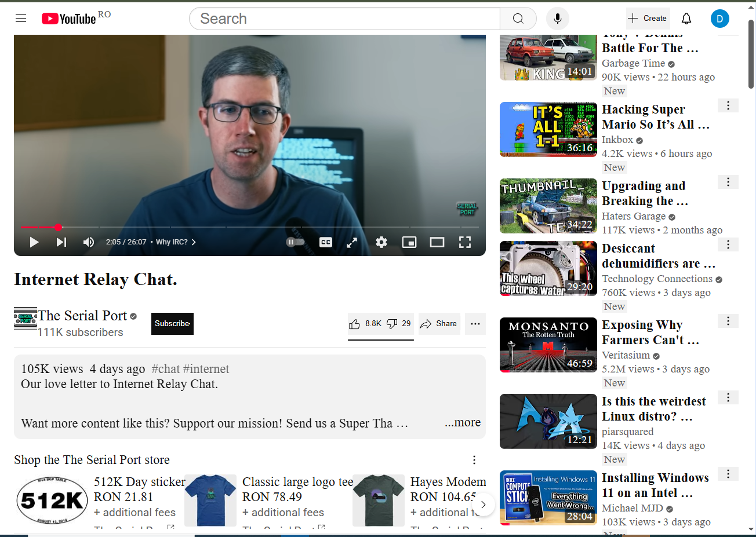Enable miniplayer mode

tap(409, 242)
